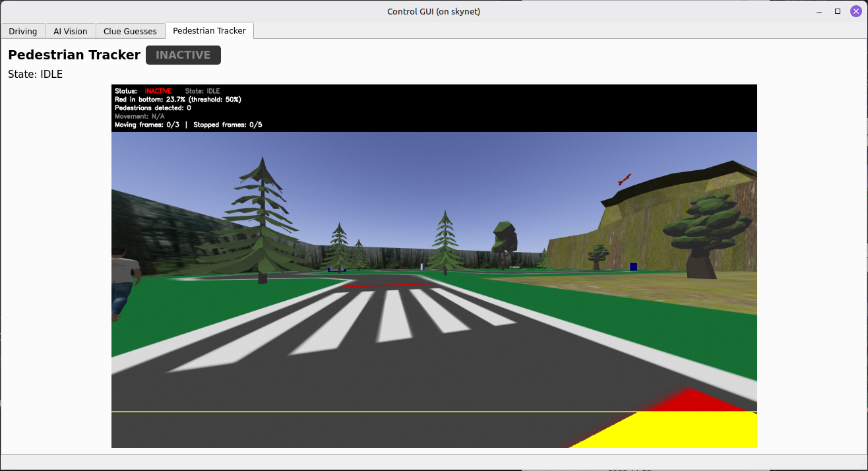Click the State IDLE overlay label
Screen dimensions: 868x471
[x=203, y=91]
